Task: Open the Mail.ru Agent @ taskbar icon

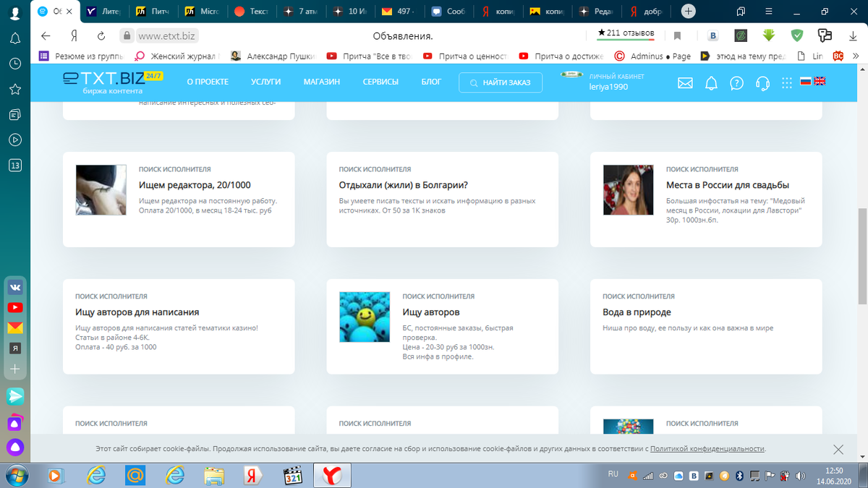Action: coord(135,475)
